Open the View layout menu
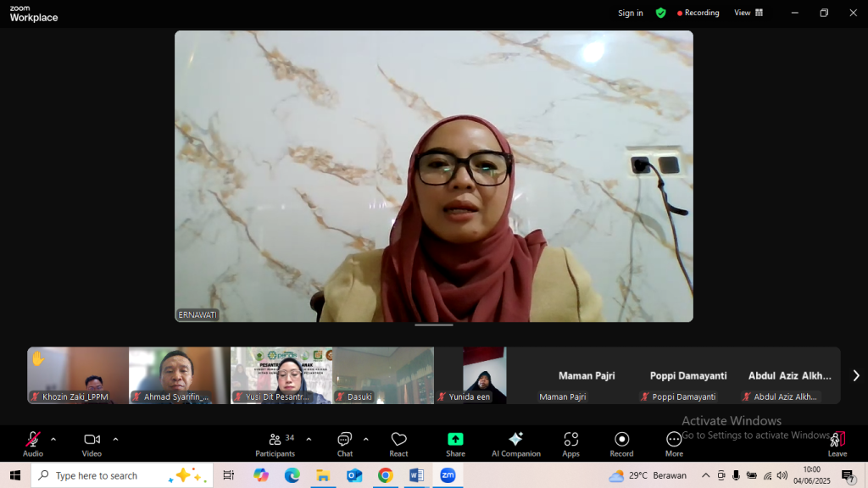Viewport: 868px width, 488px height. 748,13
